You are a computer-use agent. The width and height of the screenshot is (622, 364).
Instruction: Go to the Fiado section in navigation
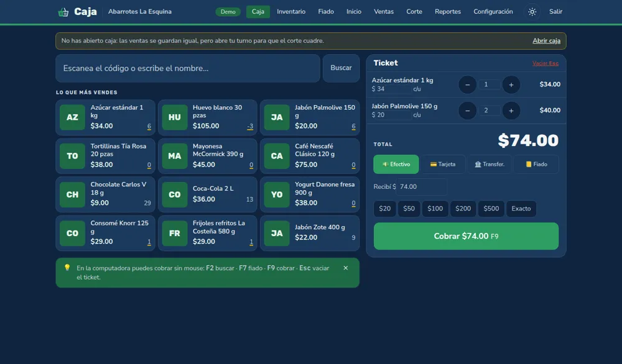pyautogui.click(x=326, y=12)
